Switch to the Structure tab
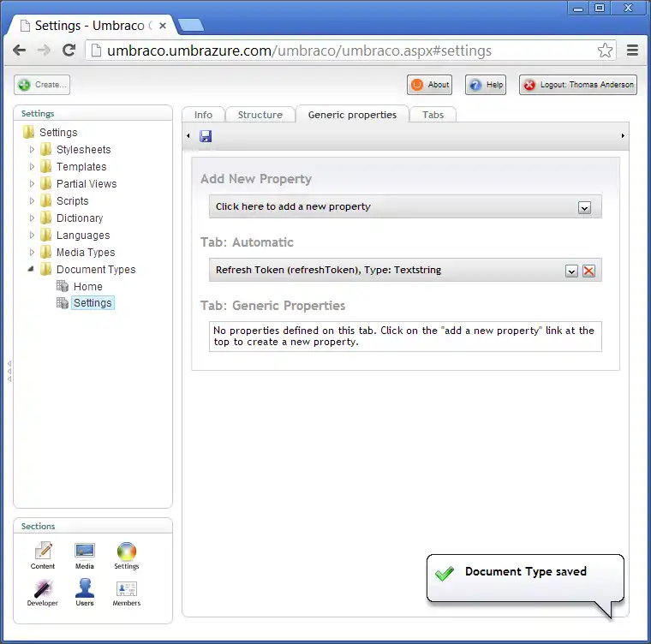This screenshot has height=644, width=651. (x=260, y=115)
